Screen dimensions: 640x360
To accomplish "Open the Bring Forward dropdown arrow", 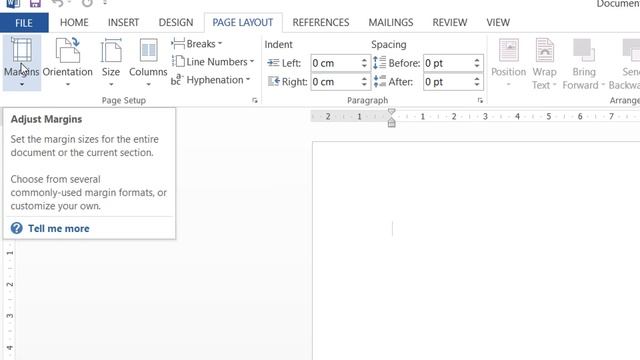I will [x=603, y=85].
